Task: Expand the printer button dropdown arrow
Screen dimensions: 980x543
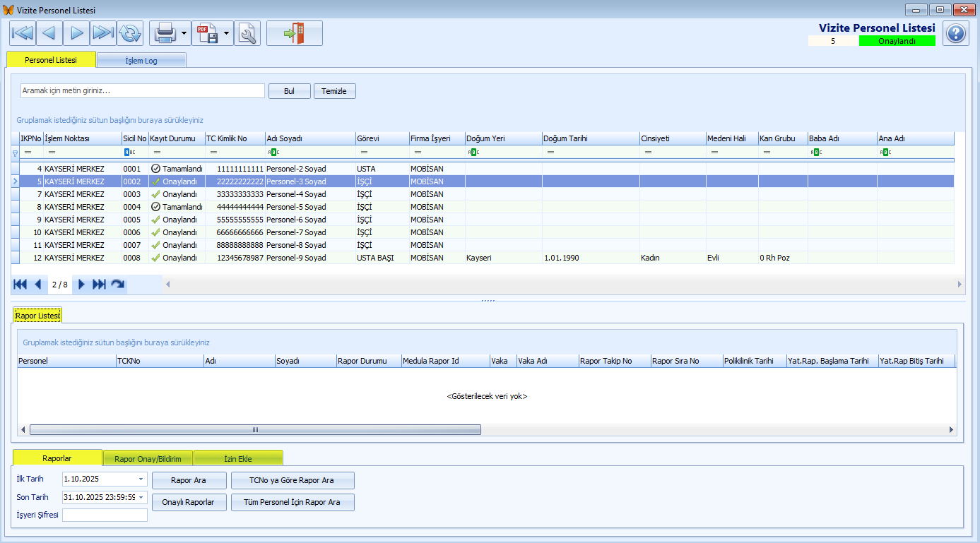Action: 184,33
